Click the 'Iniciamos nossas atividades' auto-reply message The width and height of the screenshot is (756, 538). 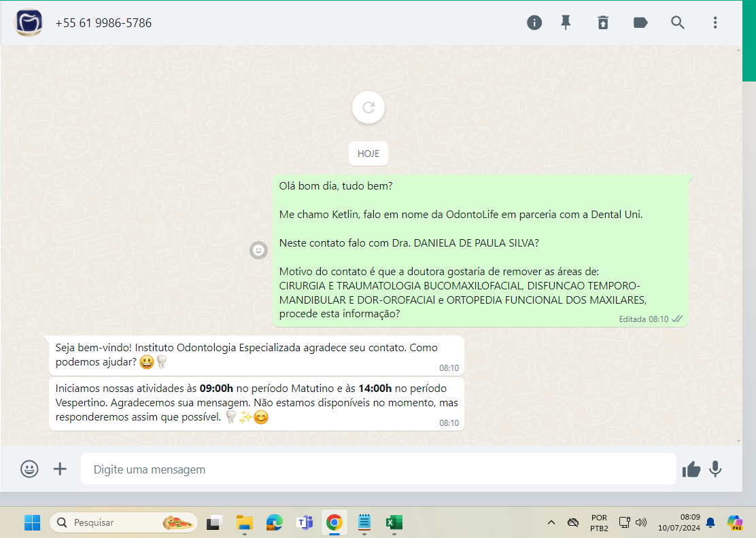tap(256, 403)
